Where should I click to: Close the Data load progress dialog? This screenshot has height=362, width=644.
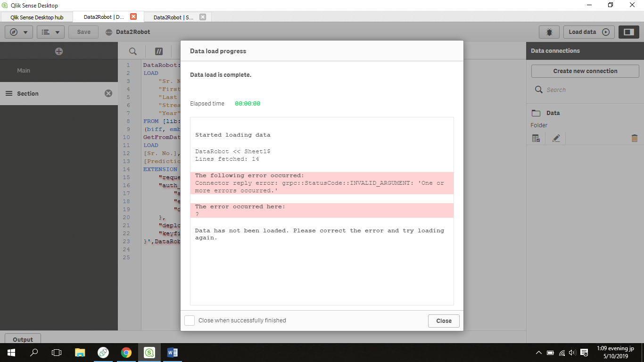(444, 321)
